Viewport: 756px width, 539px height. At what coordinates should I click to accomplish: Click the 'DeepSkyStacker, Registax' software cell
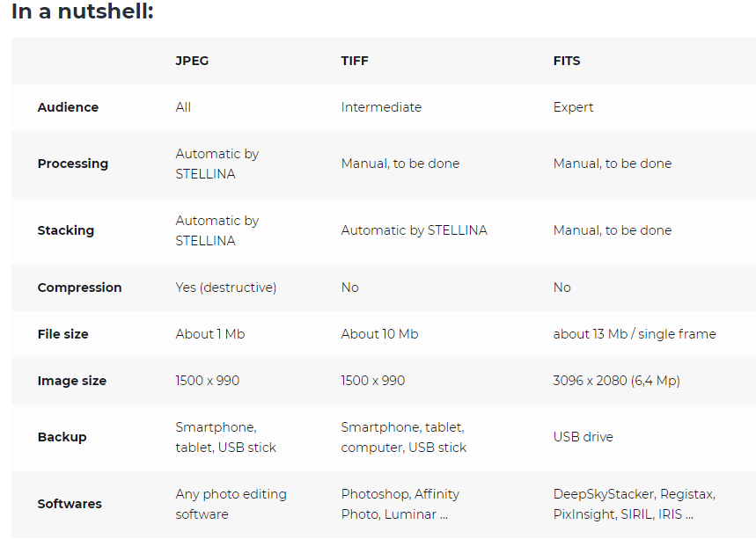pyautogui.click(x=635, y=505)
